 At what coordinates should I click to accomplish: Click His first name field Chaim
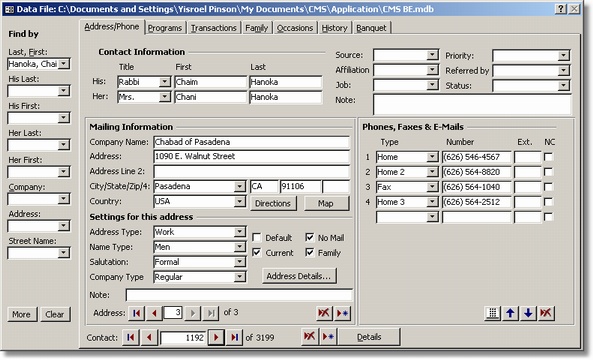click(x=211, y=82)
